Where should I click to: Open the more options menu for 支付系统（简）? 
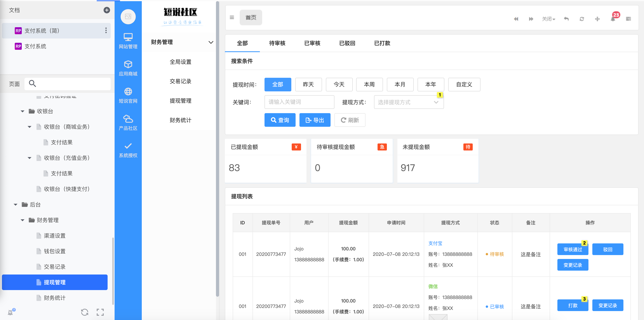(x=106, y=31)
